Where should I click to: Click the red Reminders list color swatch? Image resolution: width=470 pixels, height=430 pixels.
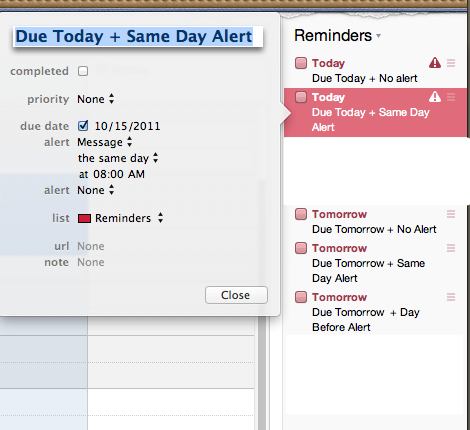84,218
